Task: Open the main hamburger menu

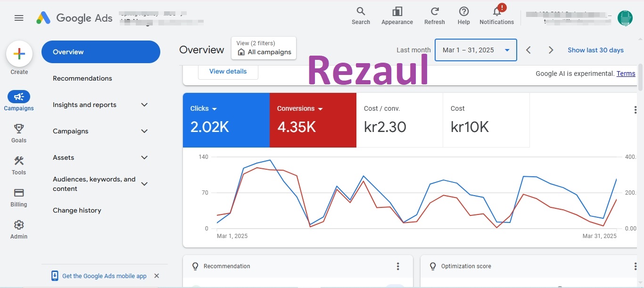Action: click(x=19, y=18)
